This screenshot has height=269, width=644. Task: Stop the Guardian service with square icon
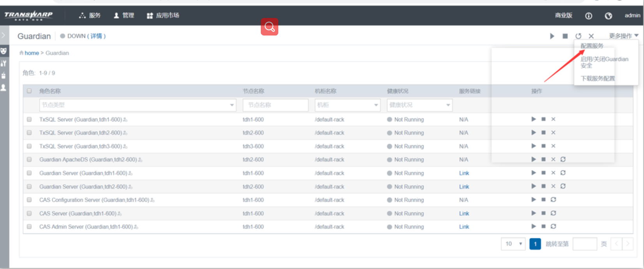coord(565,36)
